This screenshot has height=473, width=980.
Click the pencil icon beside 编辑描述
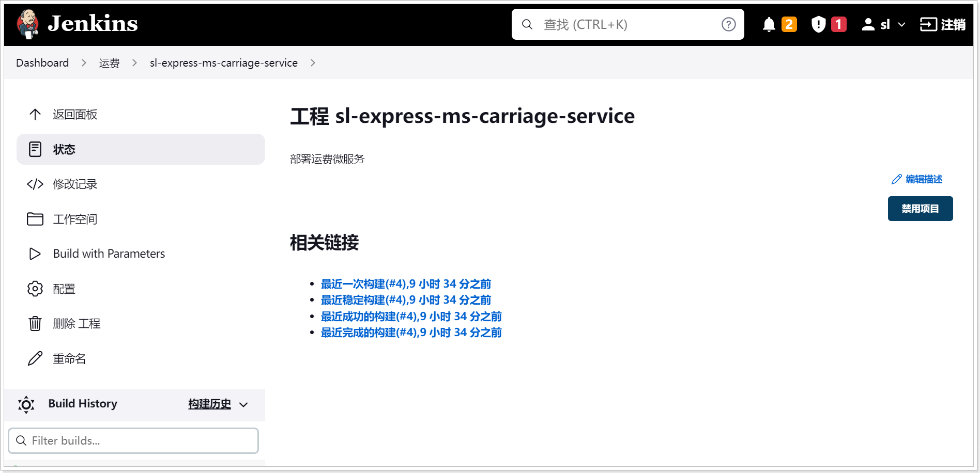[x=897, y=179]
